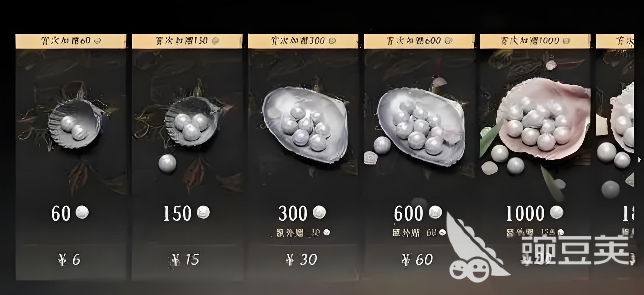Click pearl currency icon beside 600
Image resolution: width=644 pixels, height=295 pixels.
[436, 212]
